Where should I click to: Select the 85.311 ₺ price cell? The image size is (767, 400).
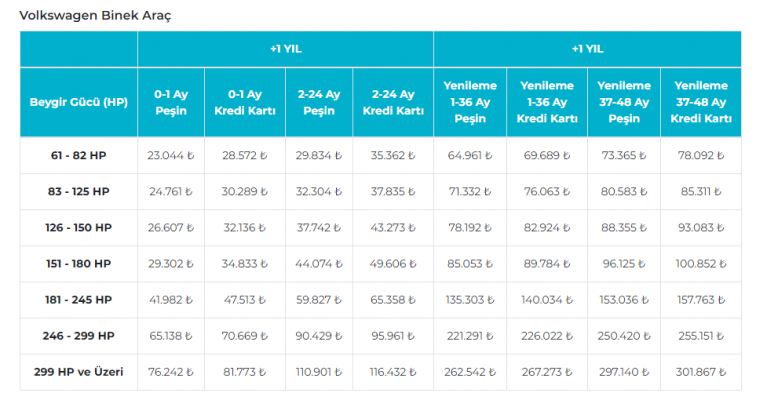(x=701, y=192)
